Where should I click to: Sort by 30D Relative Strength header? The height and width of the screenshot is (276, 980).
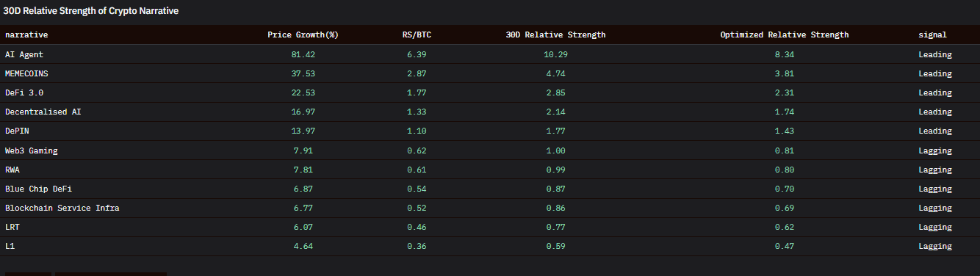pos(555,35)
